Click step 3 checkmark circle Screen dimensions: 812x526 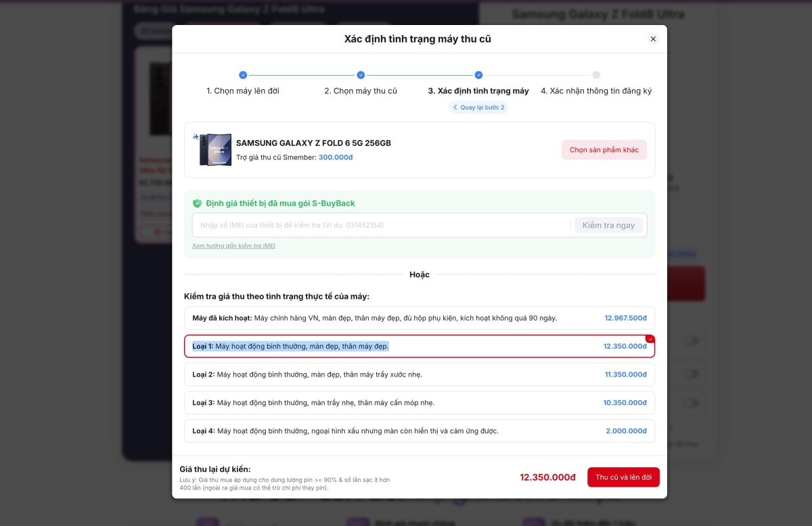coord(478,75)
